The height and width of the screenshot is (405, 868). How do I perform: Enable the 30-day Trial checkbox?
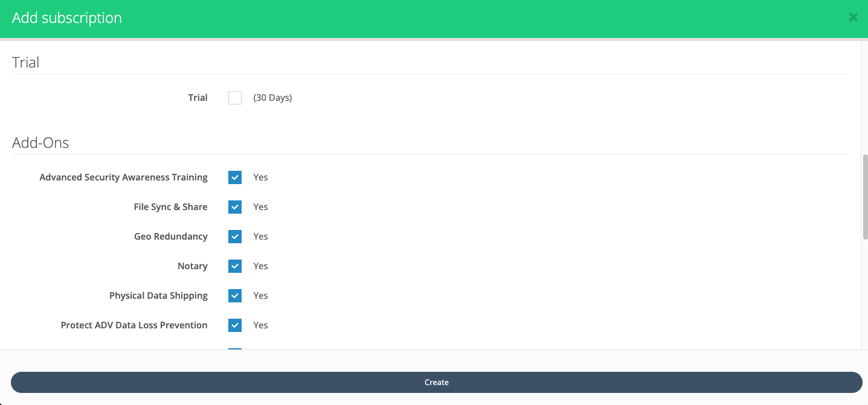click(x=234, y=97)
